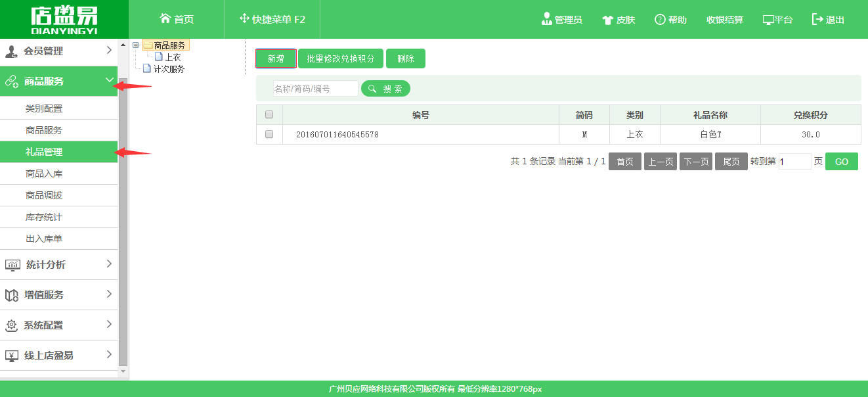Tick the select-all checkbox in table header
The width and height of the screenshot is (868, 397).
(x=269, y=115)
